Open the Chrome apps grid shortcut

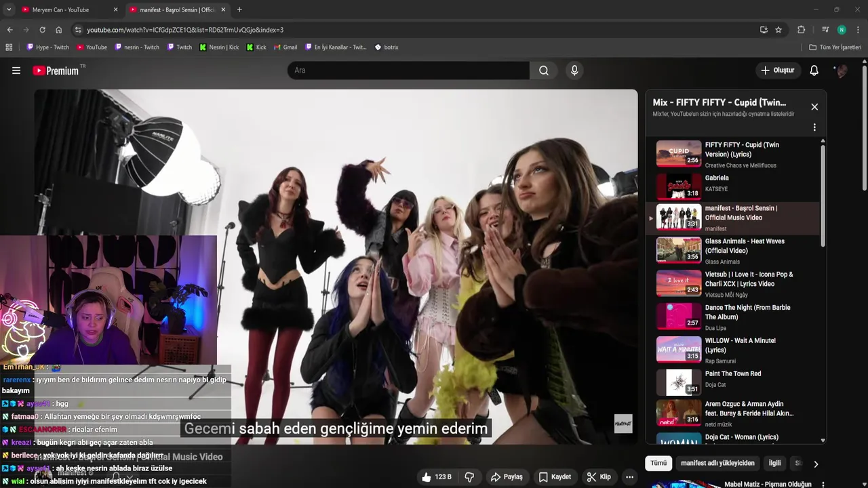point(9,47)
